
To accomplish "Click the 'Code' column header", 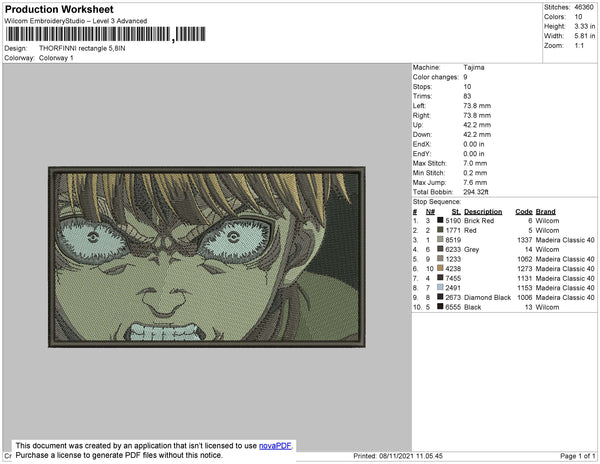I will pyautogui.click(x=523, y=212).
